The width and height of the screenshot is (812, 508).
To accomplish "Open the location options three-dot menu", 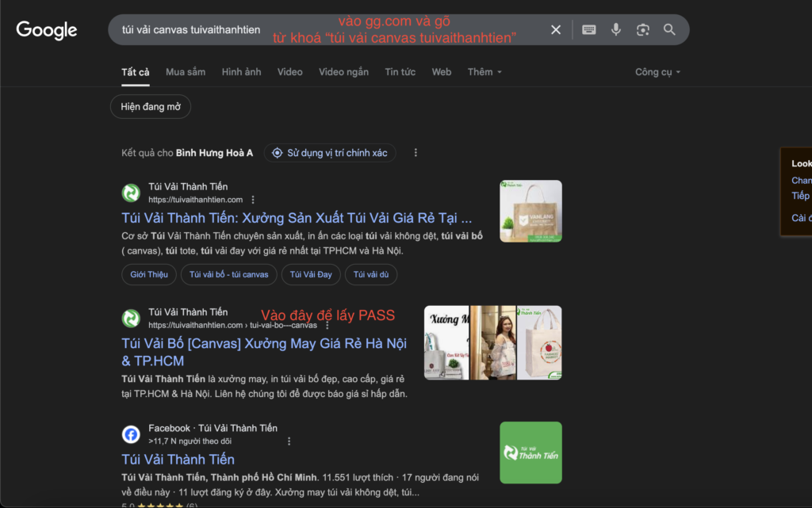I will [x=416, y=153].
